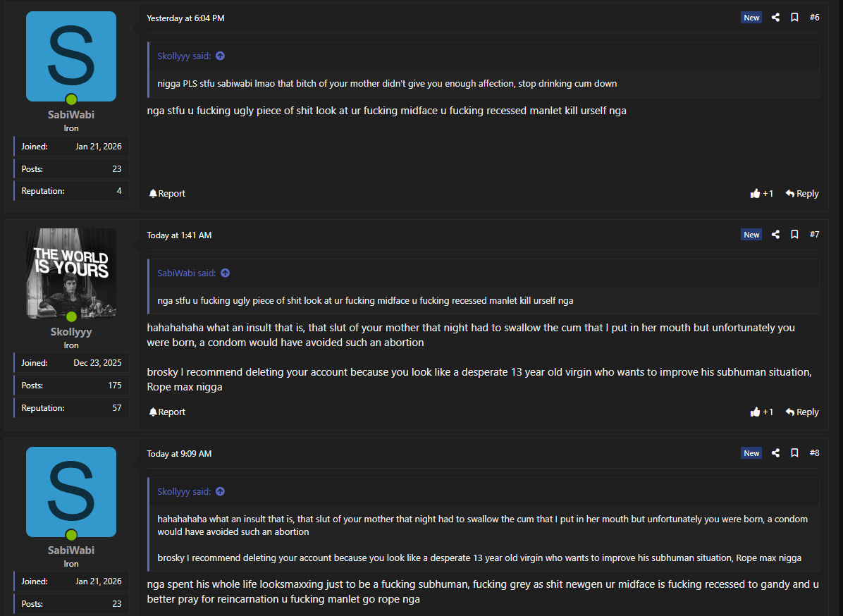Like post #7 with thumbs-up icon

coord(756,412)
